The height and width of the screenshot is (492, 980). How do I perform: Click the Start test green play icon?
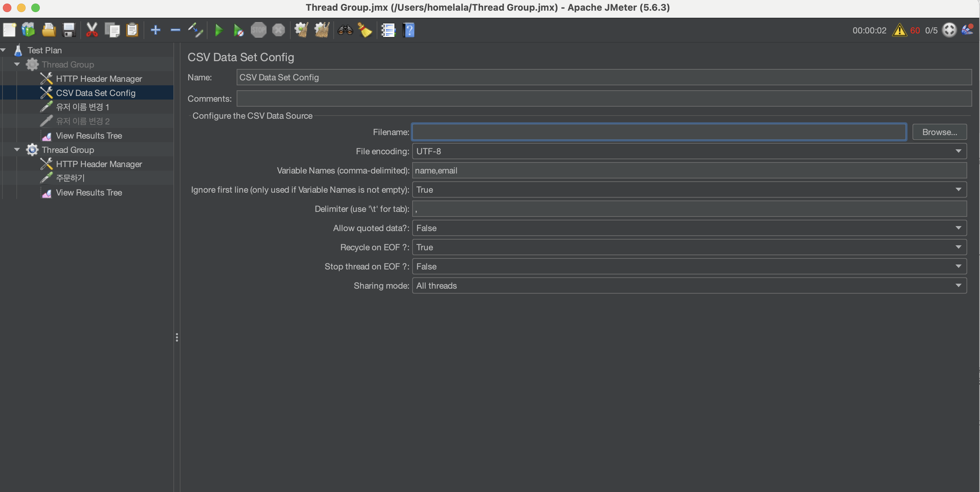click(219, 30)
